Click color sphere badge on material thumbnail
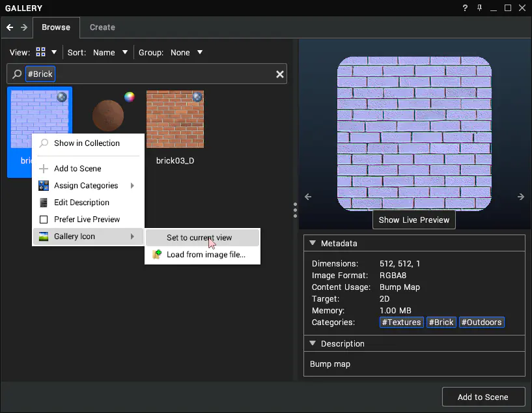This screenshot has height=413, width=532. click(130, 97)
